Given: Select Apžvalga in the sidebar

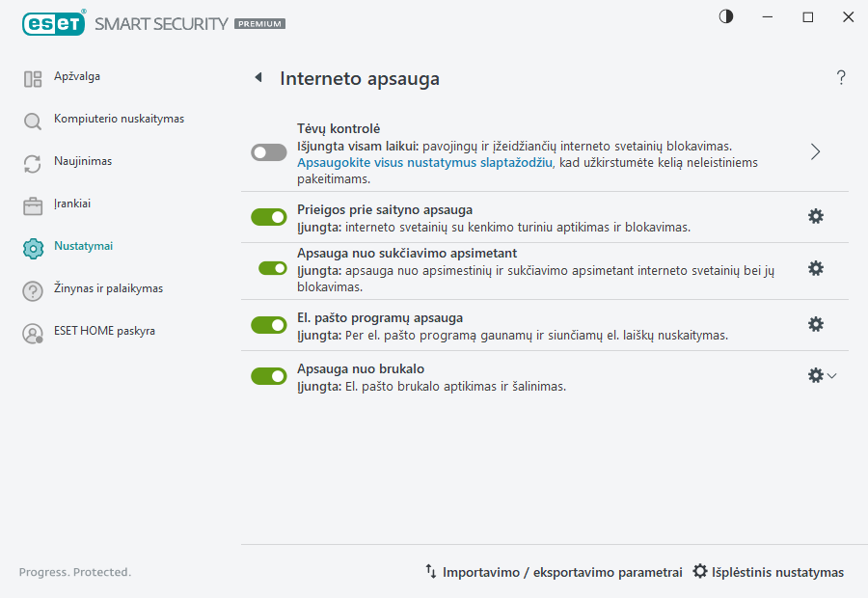Looking at the screenshot, I should pos(32,76).
